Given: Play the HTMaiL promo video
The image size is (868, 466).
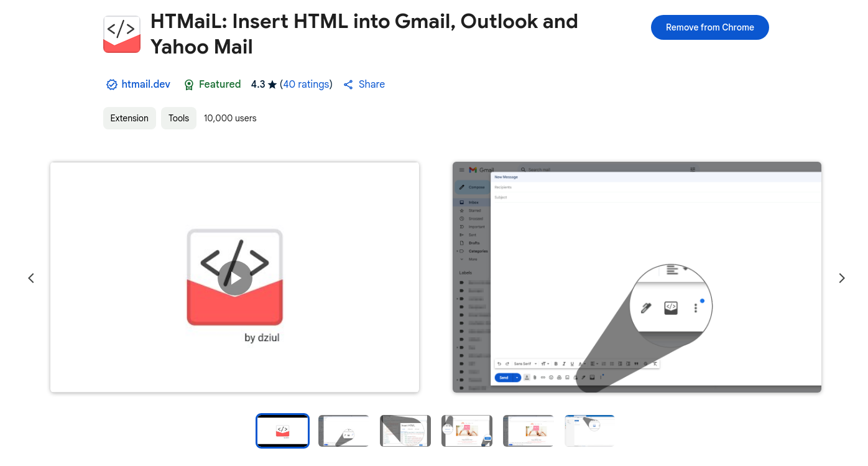Looking at the screenshot, I should point(235,278).
